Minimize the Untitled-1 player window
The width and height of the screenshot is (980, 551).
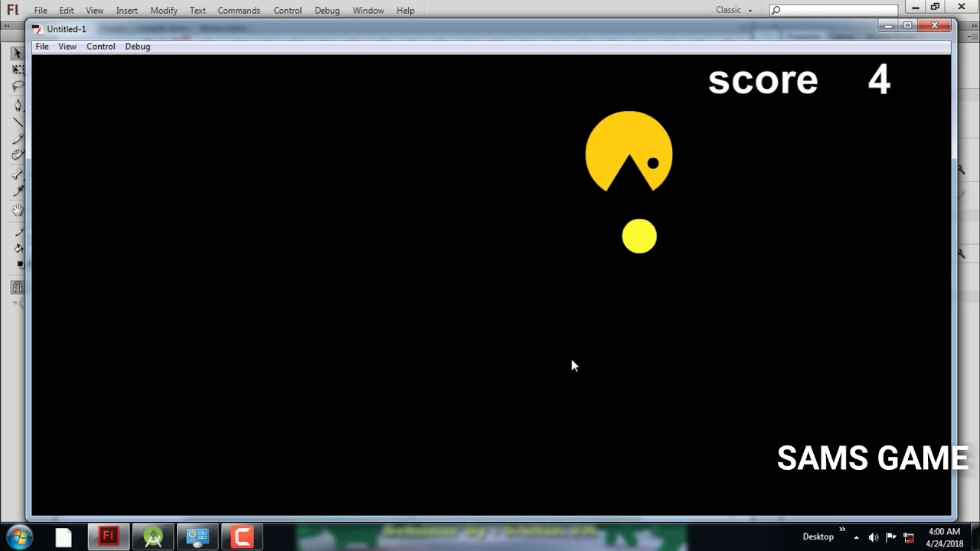(888, 26)
